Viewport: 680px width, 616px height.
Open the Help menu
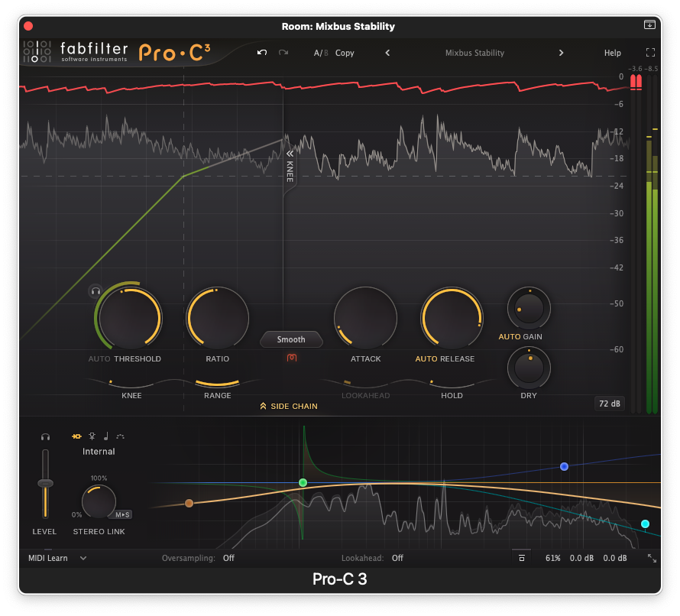pyautogui.click(x=612, y=53)
